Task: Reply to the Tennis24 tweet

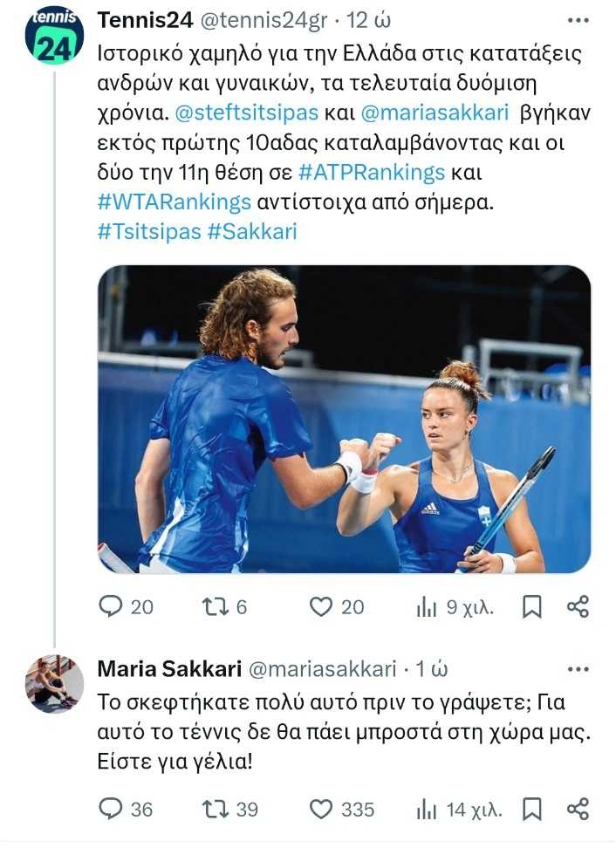Action: (111, 606)
